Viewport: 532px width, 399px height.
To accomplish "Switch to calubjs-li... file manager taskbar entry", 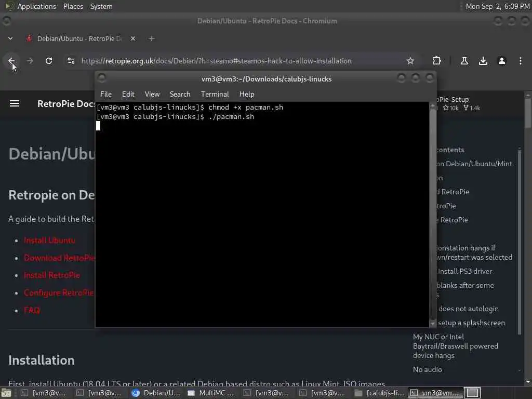I will (x=380, y=393).
